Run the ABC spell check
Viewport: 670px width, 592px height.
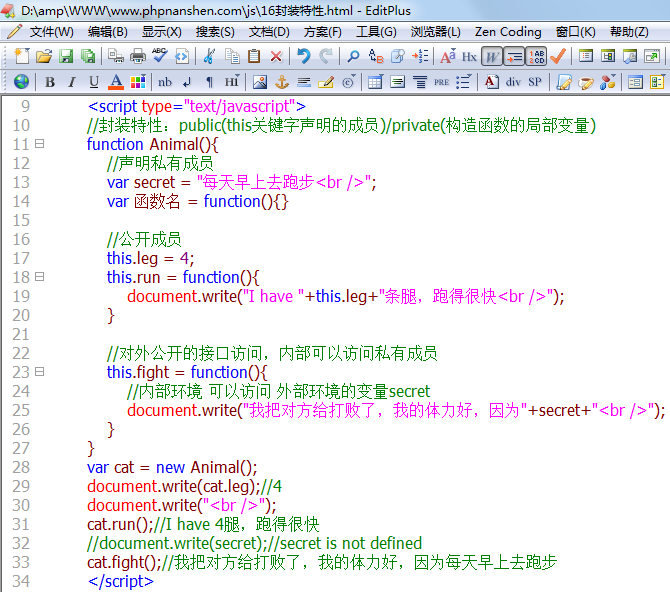click(160, 56)
